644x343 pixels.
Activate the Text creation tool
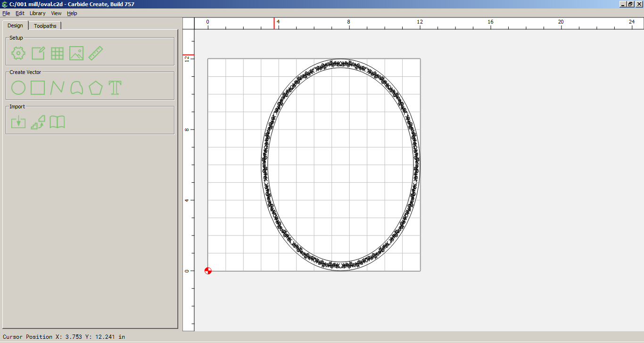coord(115,88)
